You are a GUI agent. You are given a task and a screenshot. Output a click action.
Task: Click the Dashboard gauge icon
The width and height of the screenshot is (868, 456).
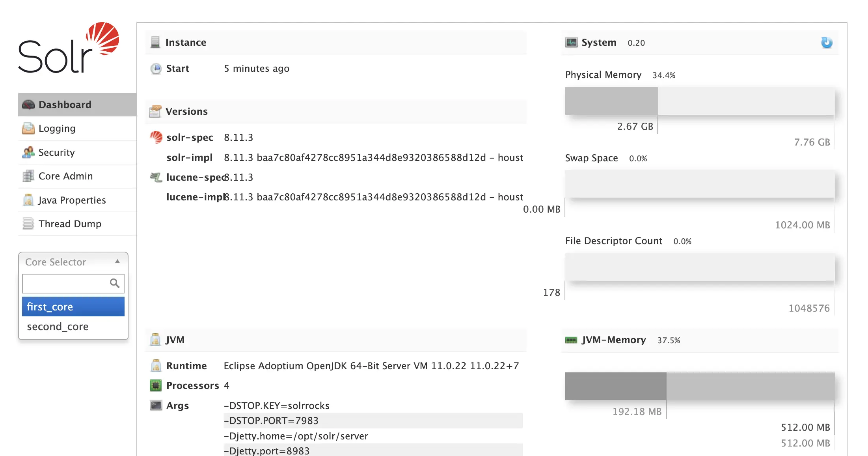tap(28, 105)
